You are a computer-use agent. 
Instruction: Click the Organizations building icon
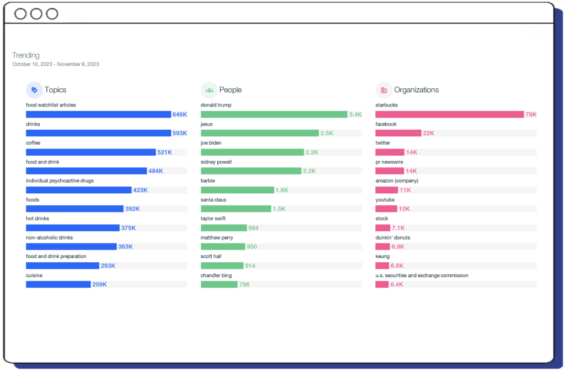[384, 90]
